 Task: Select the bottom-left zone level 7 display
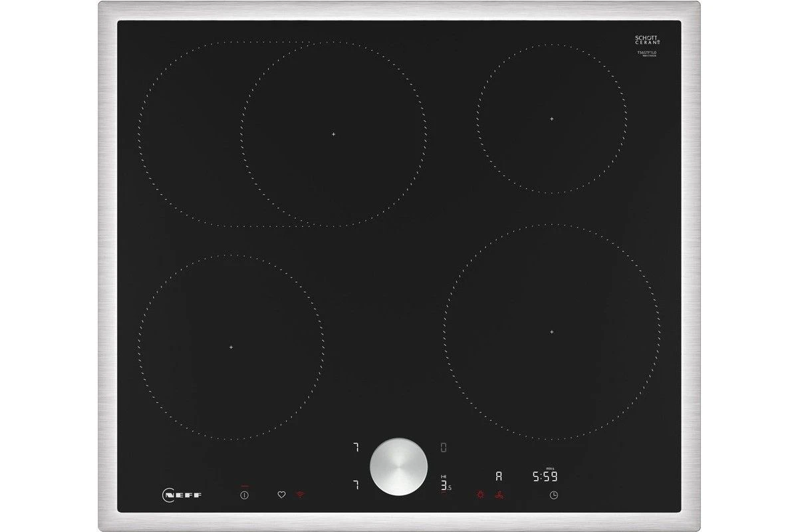tap(356, 485)
